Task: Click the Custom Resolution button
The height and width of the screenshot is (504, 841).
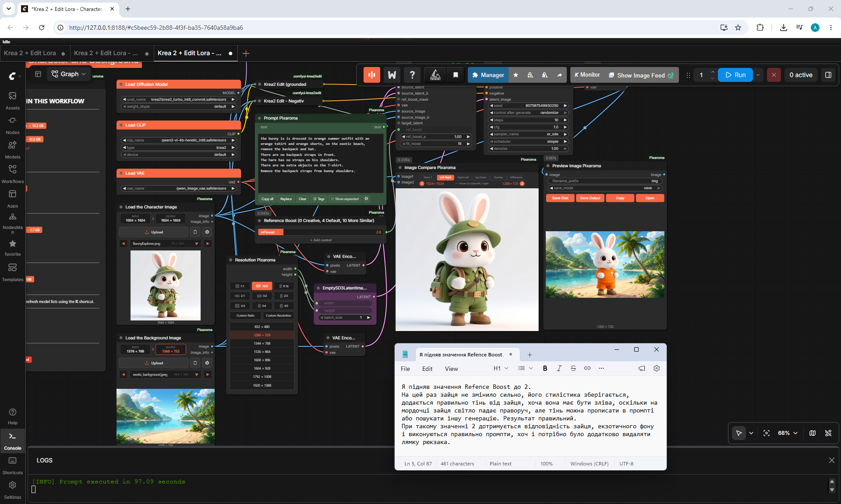Action: [278, 315]
